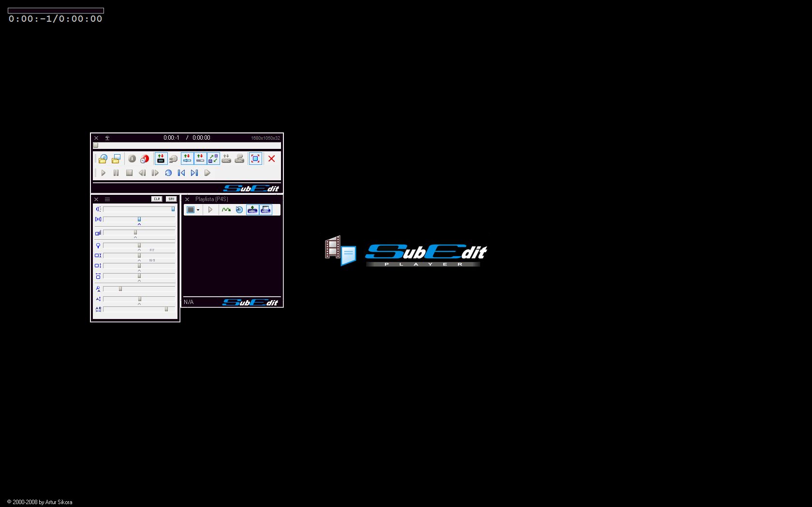Reset balance with the caret below its slider

click(x=139, y=224)
